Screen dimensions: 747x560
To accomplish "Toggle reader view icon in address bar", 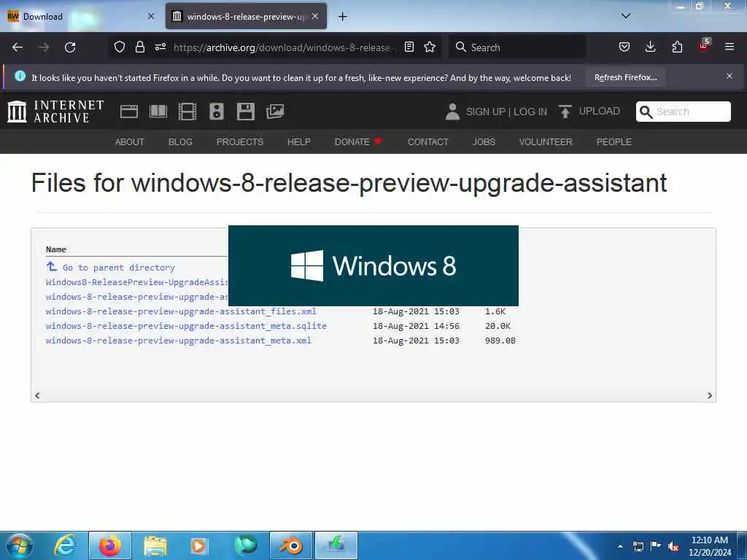I will [409, 47].
